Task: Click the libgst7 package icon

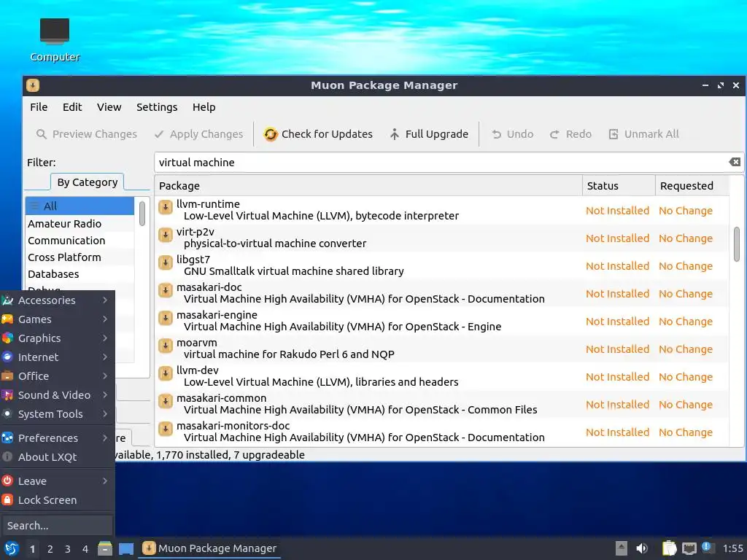Action: (166, 262)
